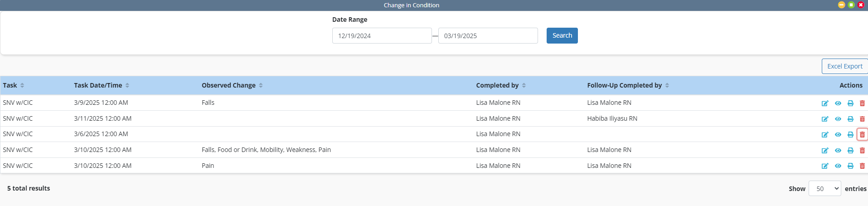Click the Search button
The height and width of the screenshot is (206, 868).
pyautogui.click(x=562, y=35)
